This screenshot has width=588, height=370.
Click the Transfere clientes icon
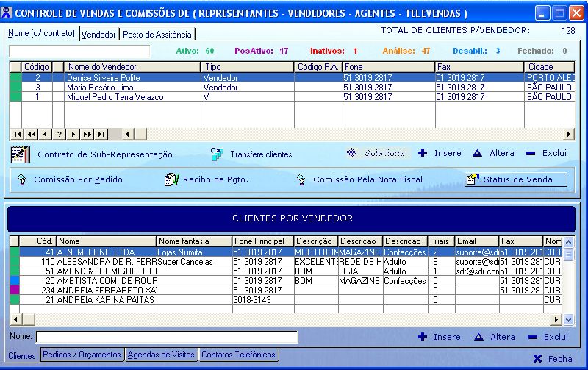(217, 154)
